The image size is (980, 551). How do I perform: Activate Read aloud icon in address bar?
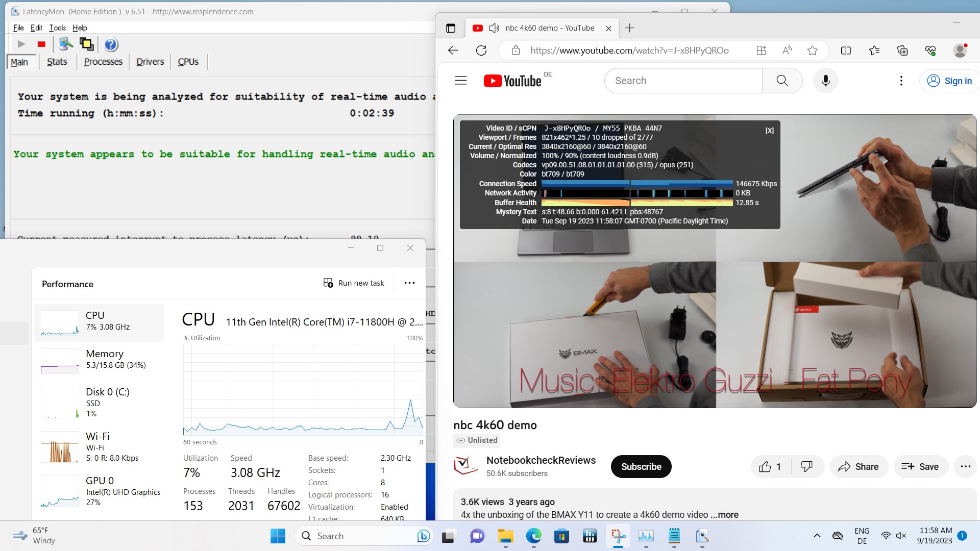click(787, 51)
